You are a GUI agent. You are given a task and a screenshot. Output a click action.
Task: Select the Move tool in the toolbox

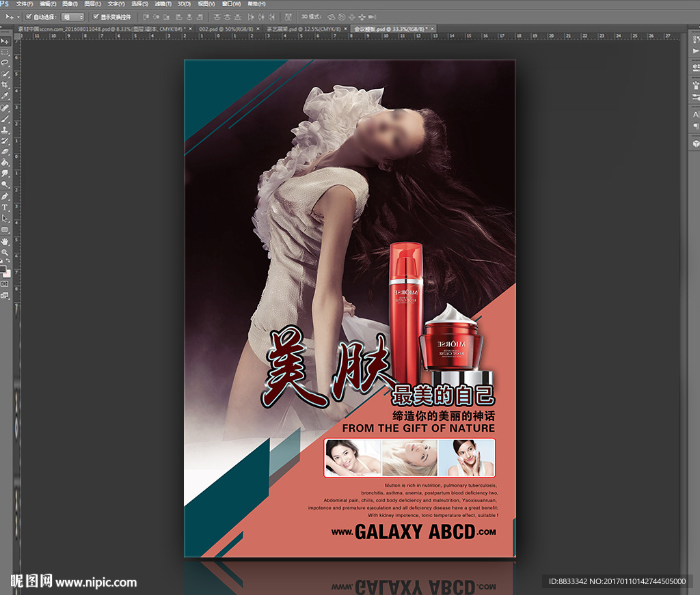click(x=5, y=42)
